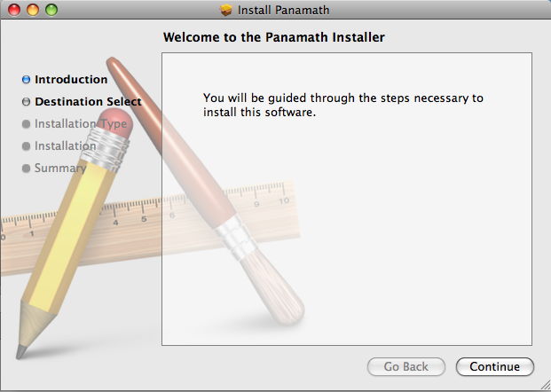Zoom the window with green button

[x=51, y=10]
